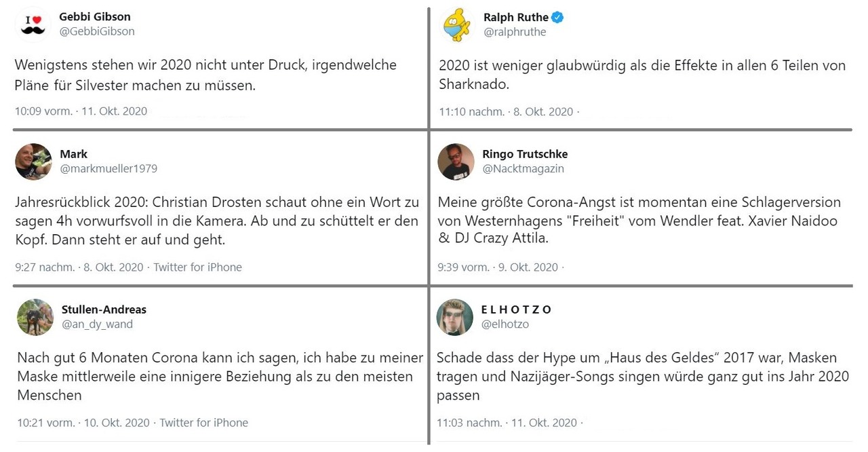Visit the @an_dy_wand handle
The height and width of the screenshot is (452, 868).
tap(97, 324)
